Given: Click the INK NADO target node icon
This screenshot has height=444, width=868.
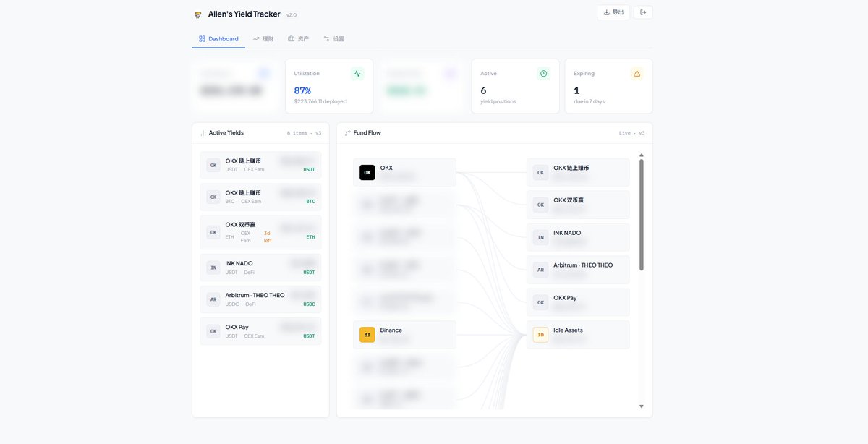Looking at the screenshot, I should (540, 237).
